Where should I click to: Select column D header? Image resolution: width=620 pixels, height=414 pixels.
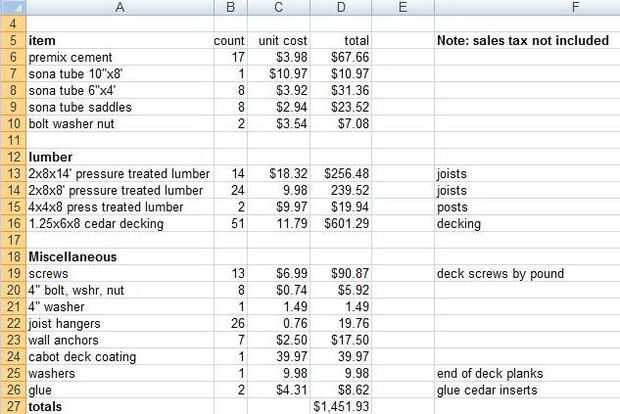tap(342, 7)
